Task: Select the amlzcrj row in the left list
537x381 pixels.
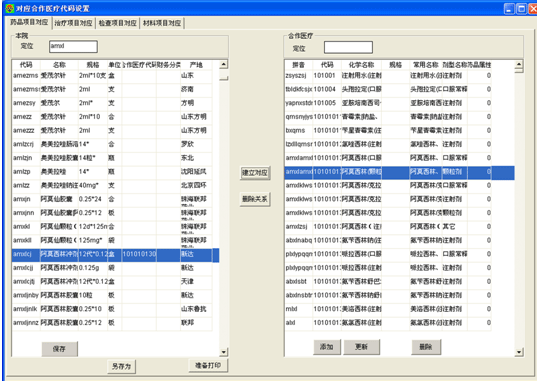Action: click(x=112, y=144)
